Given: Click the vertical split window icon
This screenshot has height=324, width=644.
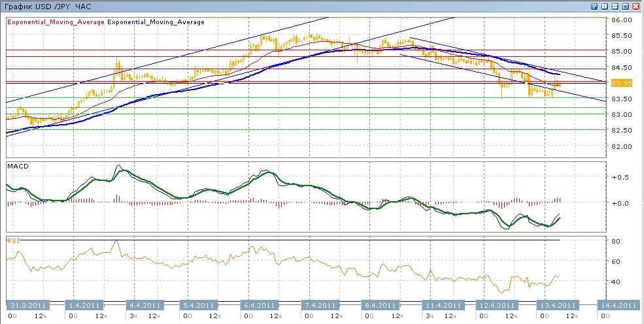Looking at the screenshot, I should 605,6.
